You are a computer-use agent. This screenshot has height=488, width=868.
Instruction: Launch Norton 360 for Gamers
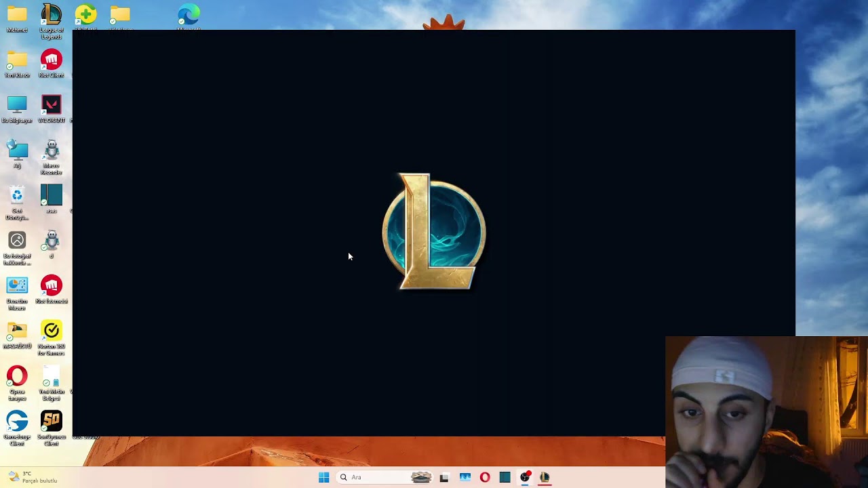click(x=52, y=338)
